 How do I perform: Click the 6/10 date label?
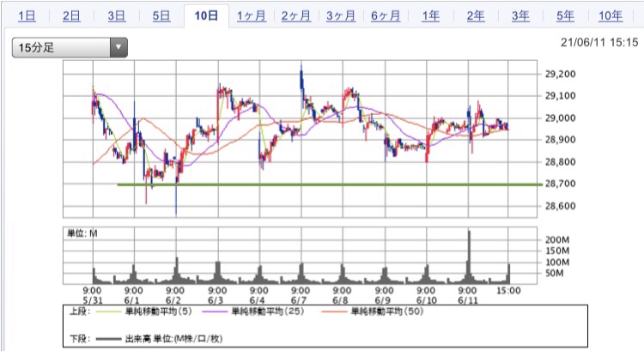427,300
